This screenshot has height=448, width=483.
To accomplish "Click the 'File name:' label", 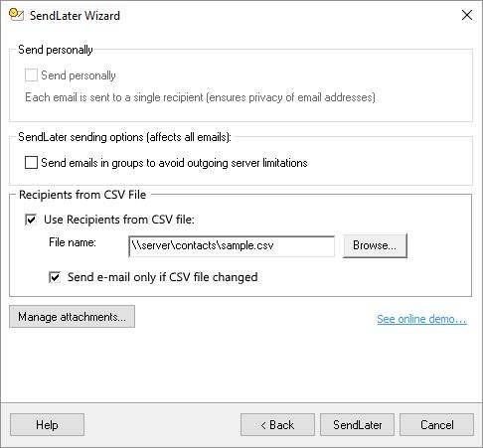I will click(73, 242).
